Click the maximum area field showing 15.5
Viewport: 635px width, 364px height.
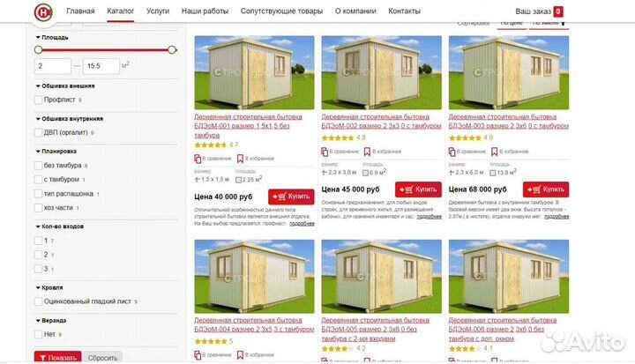coord(101,66)
